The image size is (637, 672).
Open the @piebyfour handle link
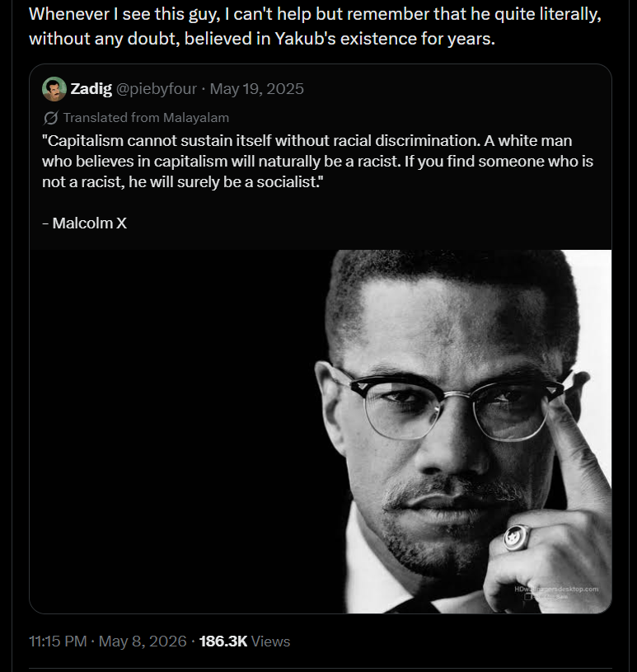[x=157, y=89]
